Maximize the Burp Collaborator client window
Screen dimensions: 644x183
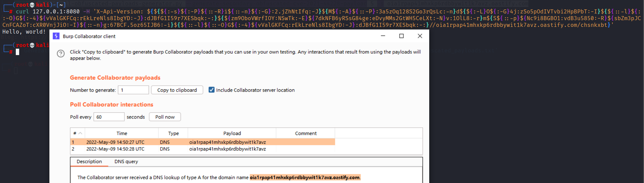tap(401, 36)
